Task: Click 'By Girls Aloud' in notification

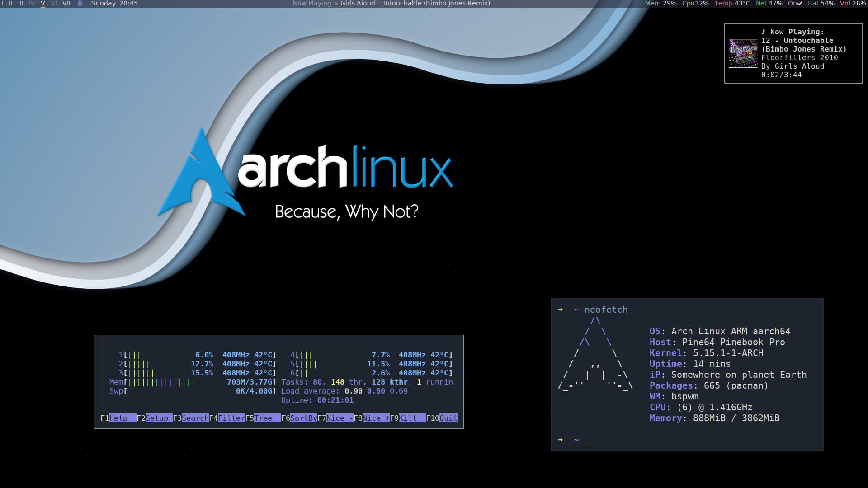Action: [793, 66]
